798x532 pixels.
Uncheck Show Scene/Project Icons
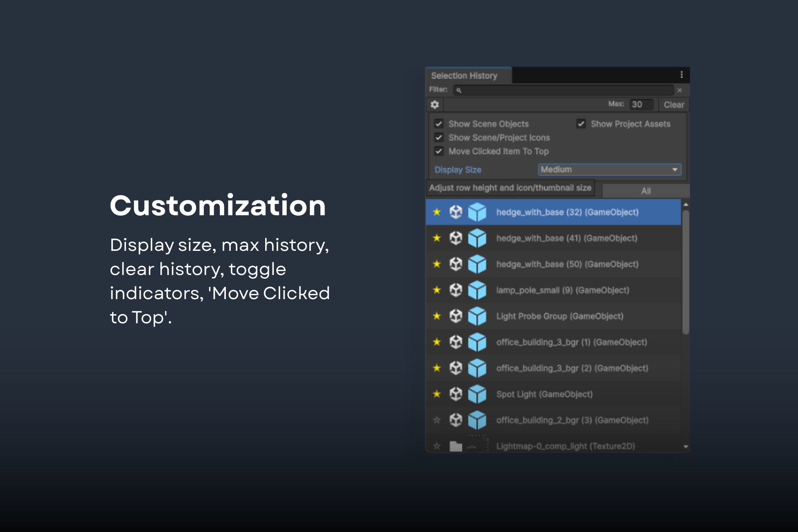point(439,138)
